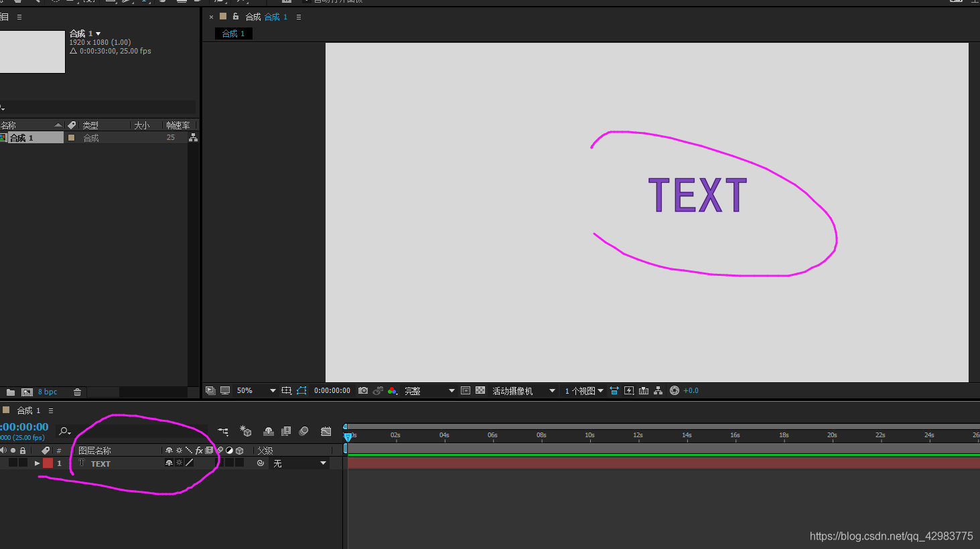This screenshot has height=549, width=980.
Task: Toggle transparency grid
Action: [x=480, y=390]
